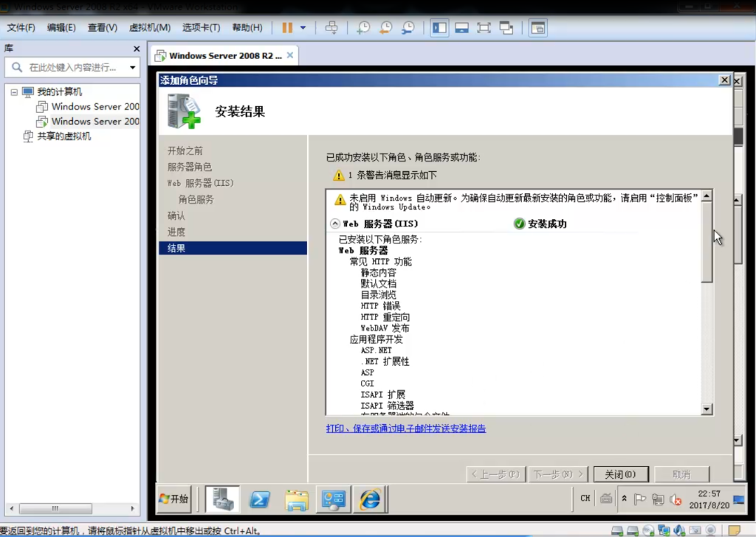Click the 下一步(N) button
Screen dimensions: 756x537
point(558,474)
